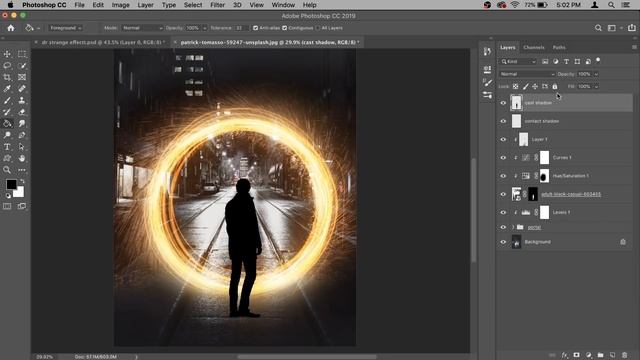
Task: Hide the Background layer
Action: 503,242
